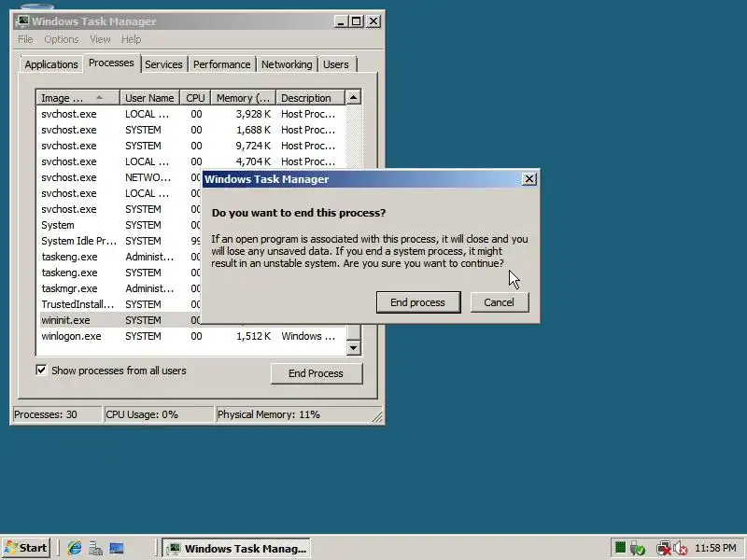Screen dimensions: 747x560
Task: Click the Task Manager title bar icon
Action: [x=21, y=21]
